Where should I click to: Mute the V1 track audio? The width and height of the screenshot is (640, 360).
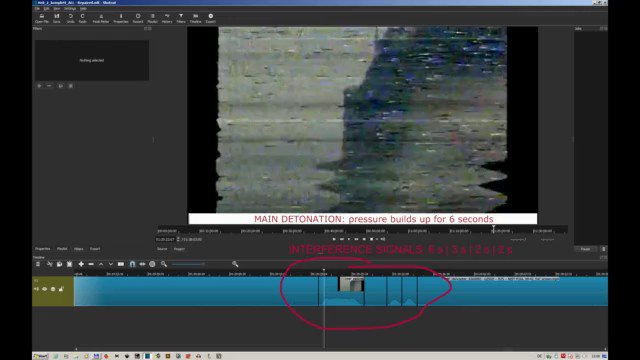(36, 289)
